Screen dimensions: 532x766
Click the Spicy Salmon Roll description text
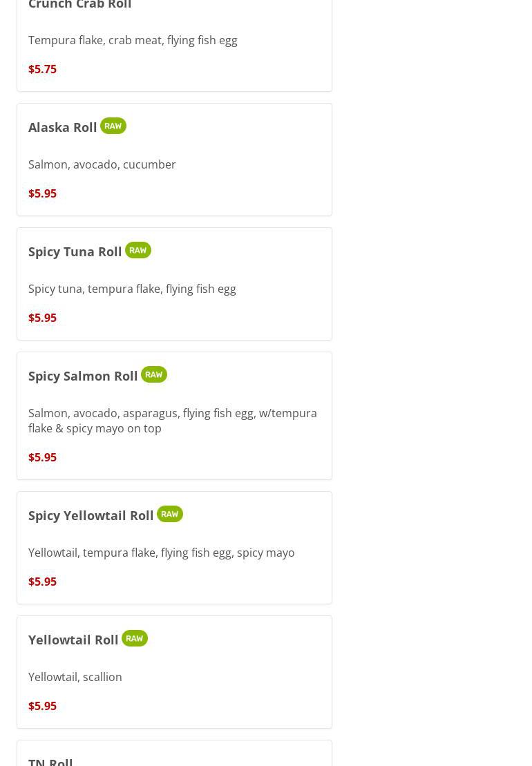(x=172, y=420)
